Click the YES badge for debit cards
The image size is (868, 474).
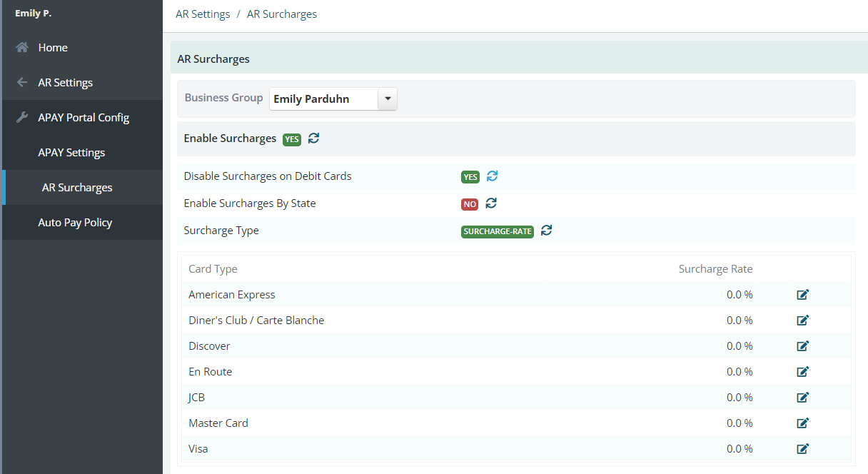tap(470, 177)
